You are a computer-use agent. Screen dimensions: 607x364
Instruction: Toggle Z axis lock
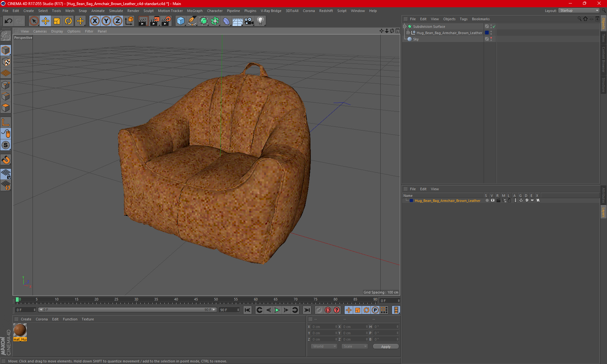click(x=118, y=21)
